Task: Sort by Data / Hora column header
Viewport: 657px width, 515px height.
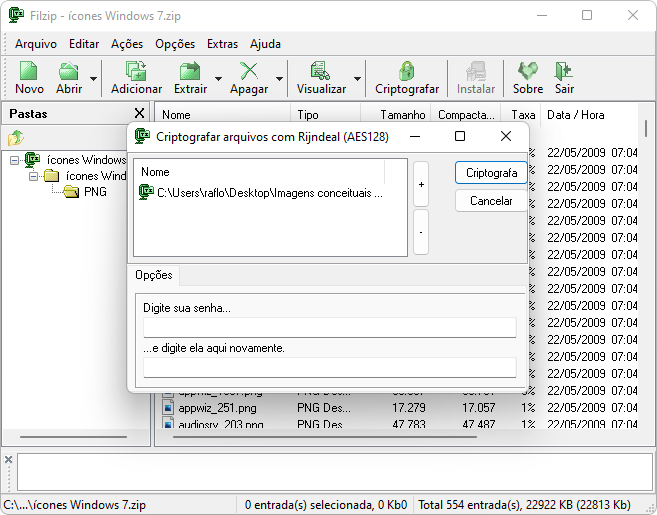Action: (x=588, y=115)
